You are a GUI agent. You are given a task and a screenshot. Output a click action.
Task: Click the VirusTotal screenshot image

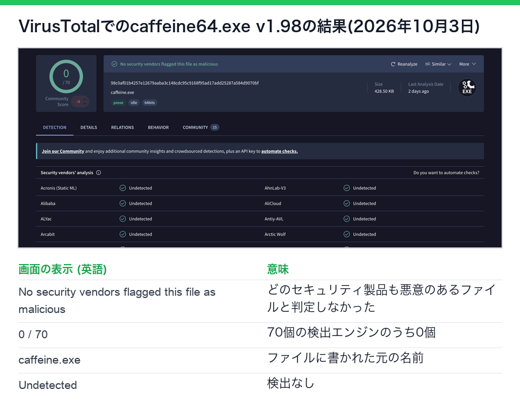pyautogui.click(x=260, y=148)
